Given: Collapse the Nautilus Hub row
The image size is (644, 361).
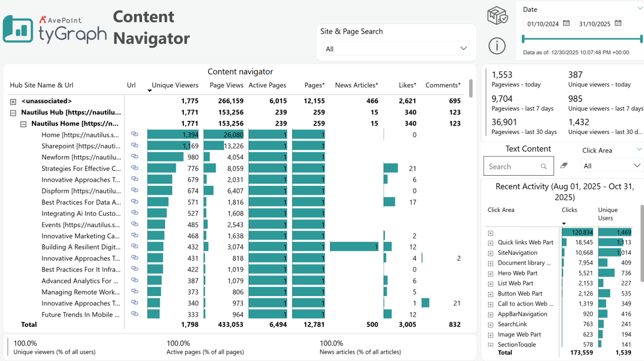Looking at the screenshot, I should 13,113.
